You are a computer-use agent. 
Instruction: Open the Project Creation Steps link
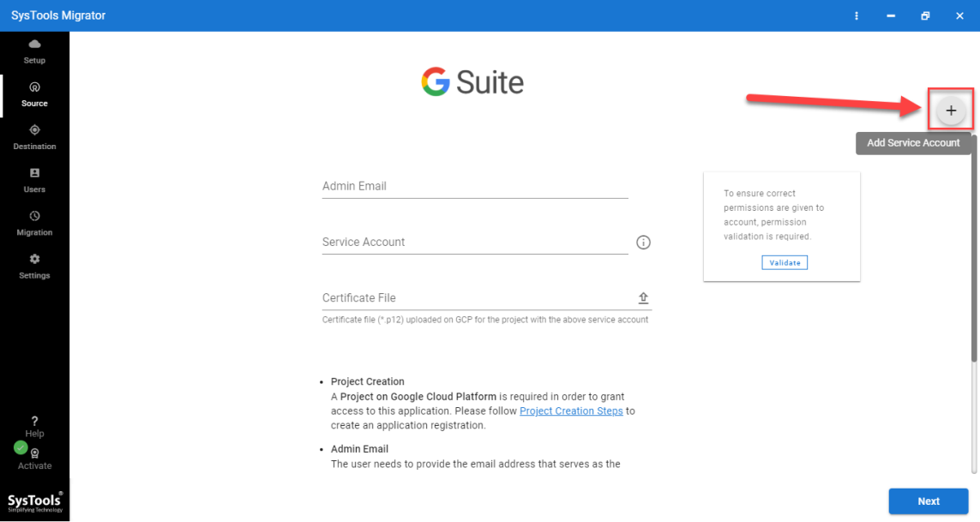pos(571,411)
